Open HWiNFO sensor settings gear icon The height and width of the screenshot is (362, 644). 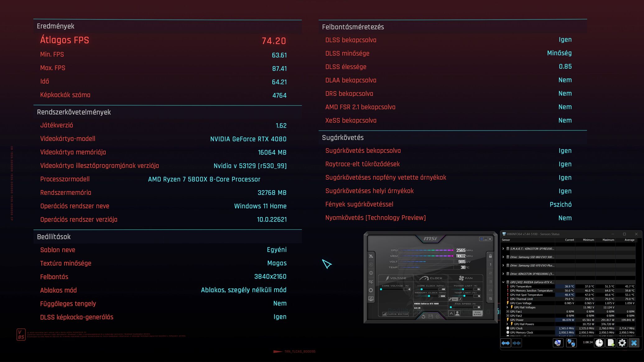tap(622, 343)
